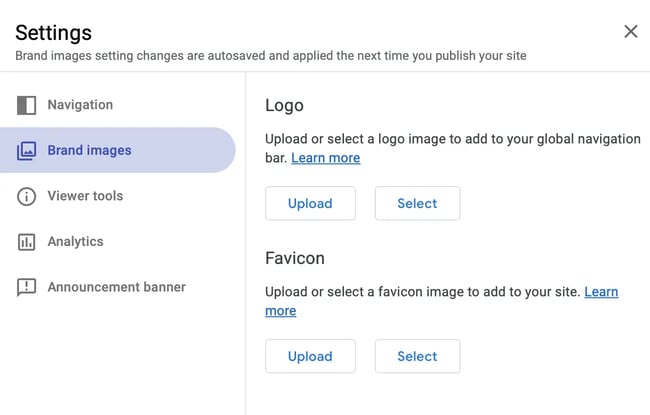
Task: Open the Favicon Learn more link
Action: 601,292
